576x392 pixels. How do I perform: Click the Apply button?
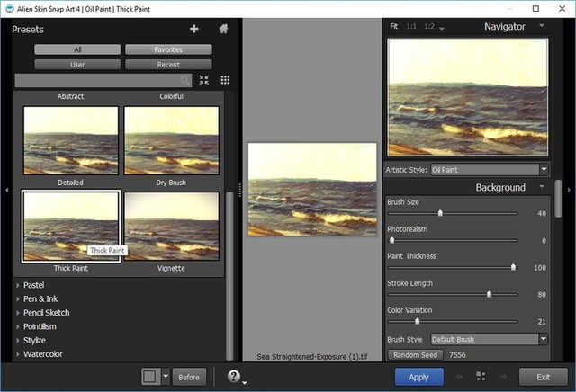[x=418, y=377]
